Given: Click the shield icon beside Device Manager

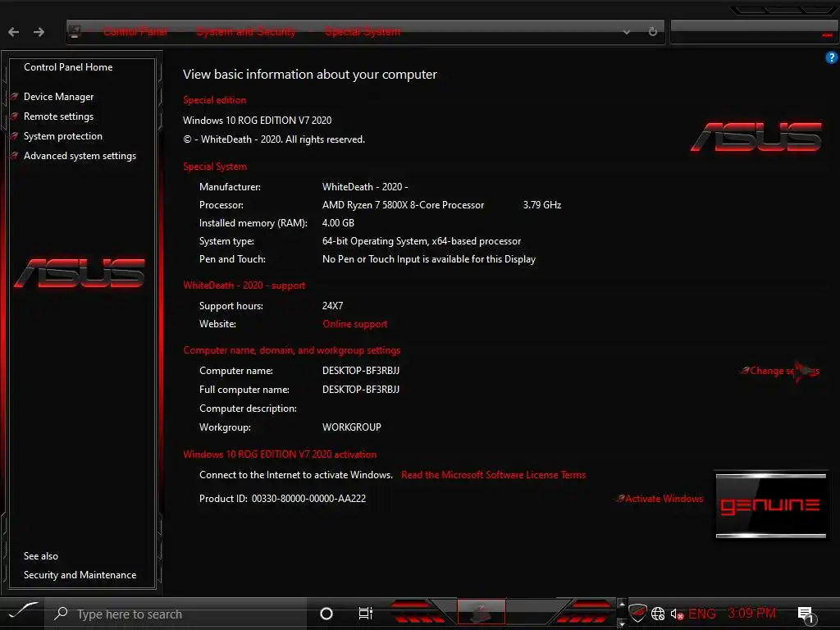Looking at the screenshot, I should coord(14,97).
